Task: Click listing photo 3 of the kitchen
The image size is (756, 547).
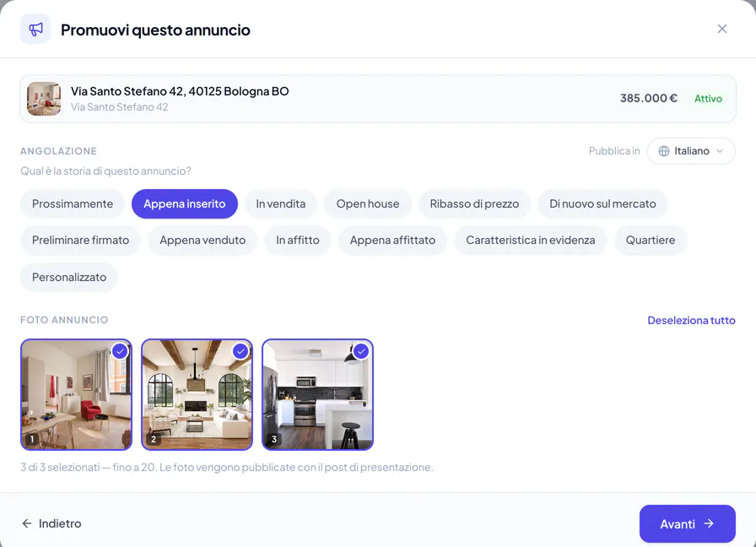Action: (x=317, y=394)
